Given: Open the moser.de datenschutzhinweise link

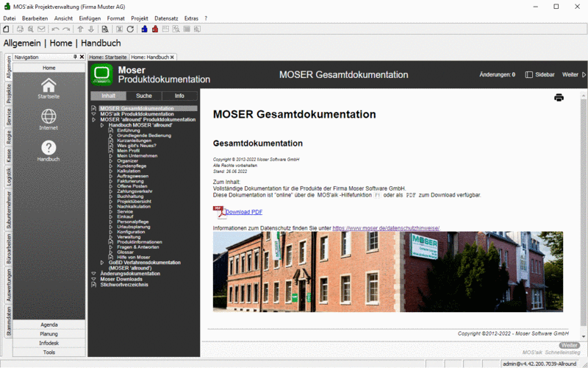Looking at the screenshot, I should pyautogui.click(x=386, y=228).
